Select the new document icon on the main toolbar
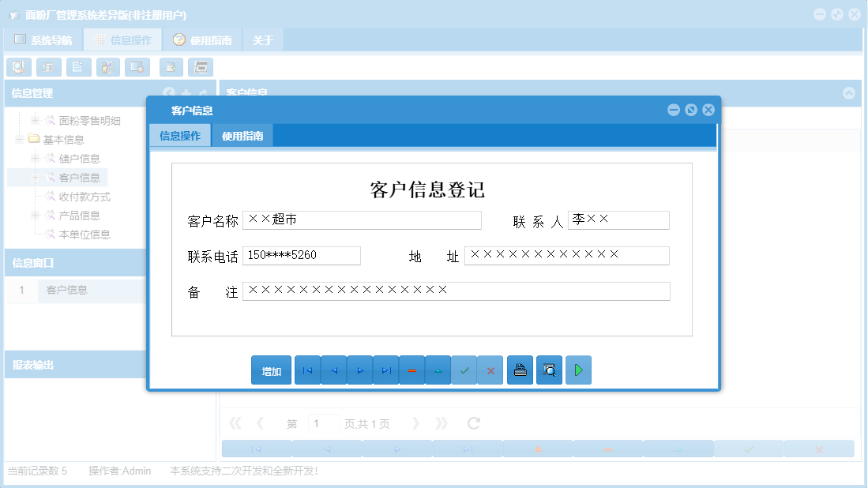Viewport: 868px width, 488px height. pos(77,67)
